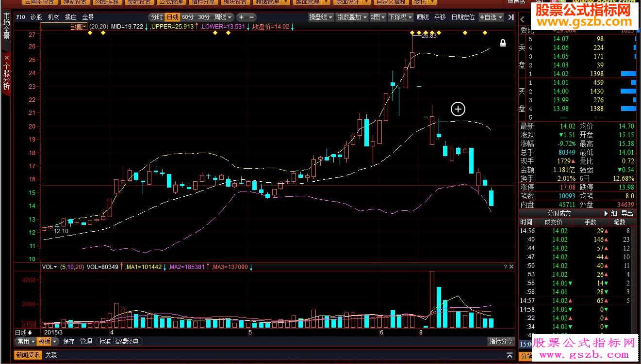Viewport: 641px width, 364px height.
Task: Click the zoom-in plus button
Action: pyautogui.click(x=241, y=17)
